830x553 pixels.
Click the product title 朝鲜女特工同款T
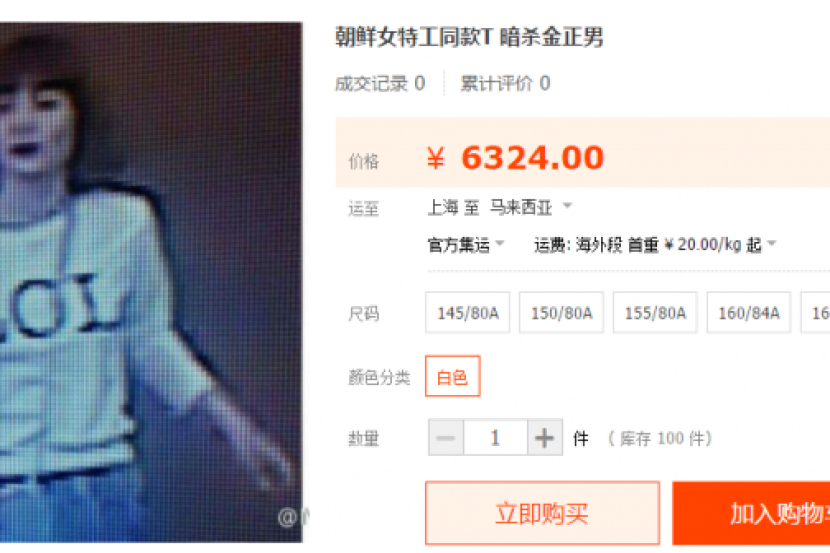tap(414, 37)
